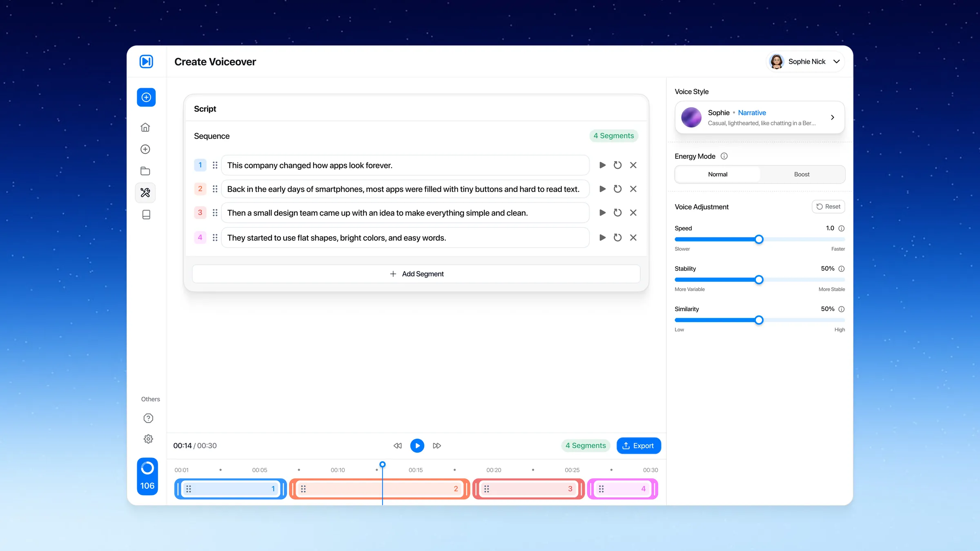Delete segment 3 from sequence
Image resolution: width=980 pixels, height=551 pixels.
[x=633, y=213]
